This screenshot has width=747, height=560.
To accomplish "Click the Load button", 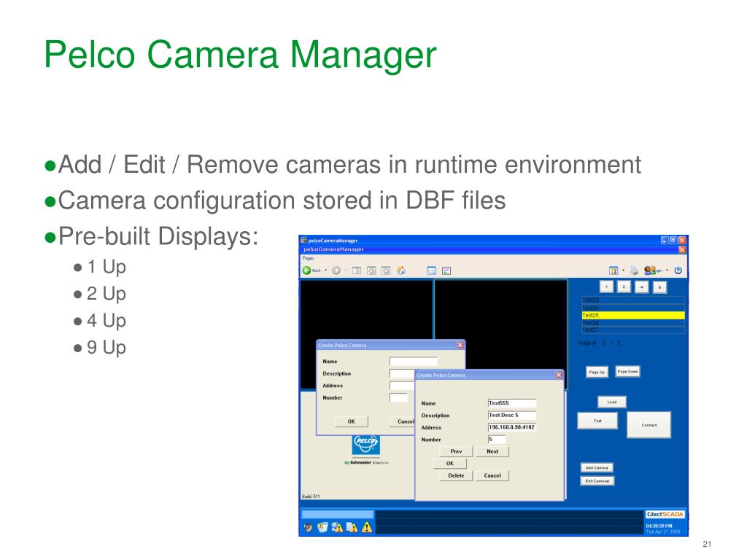I will tap(612, 402).
